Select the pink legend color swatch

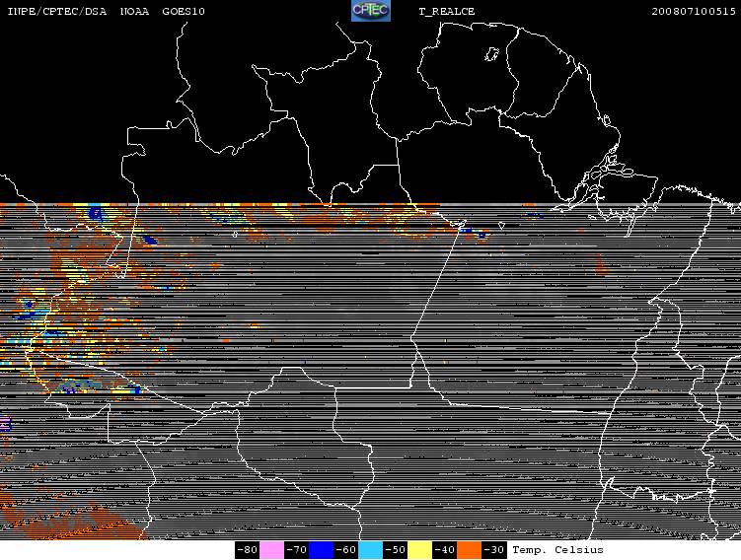click(271, 550)
